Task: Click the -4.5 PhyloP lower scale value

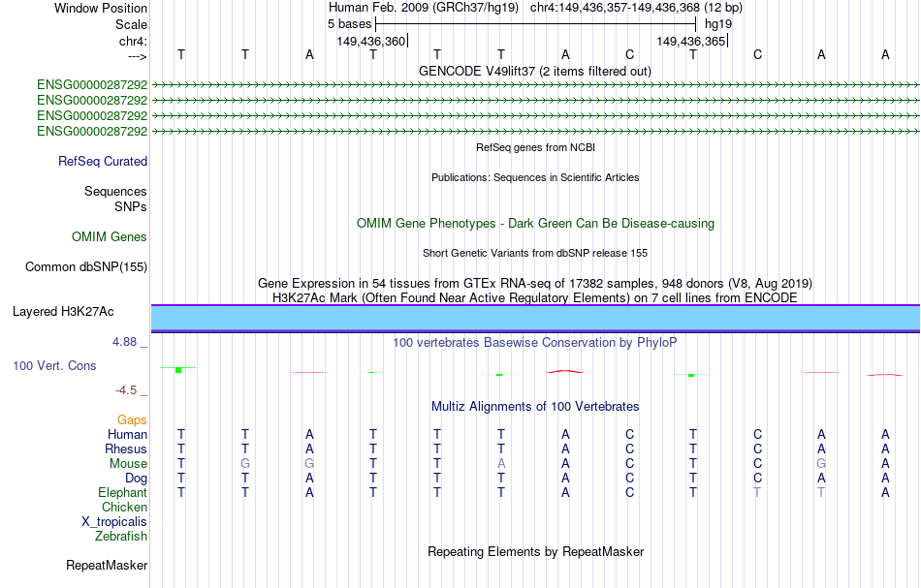Action: [x=125, y=390]
